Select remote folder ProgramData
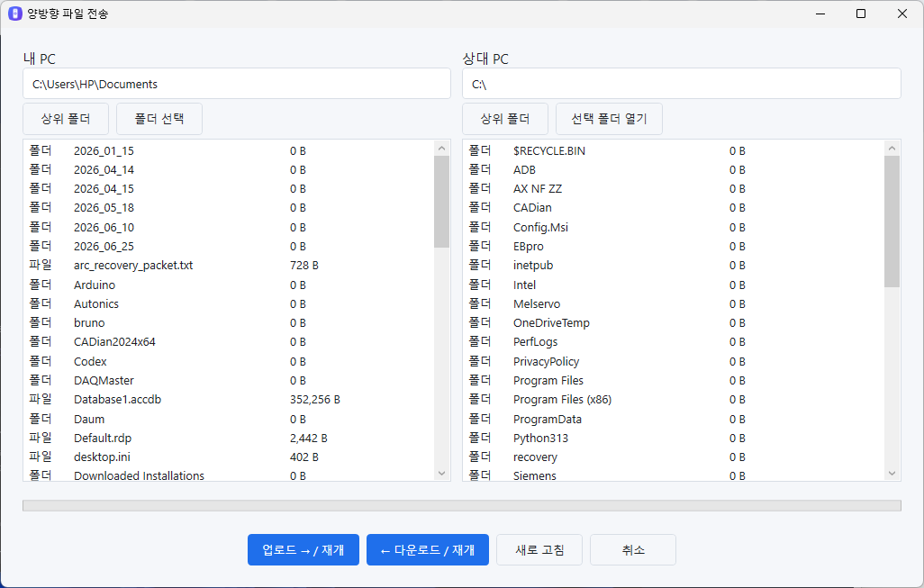The image size is (924, 588). (673, 419)
